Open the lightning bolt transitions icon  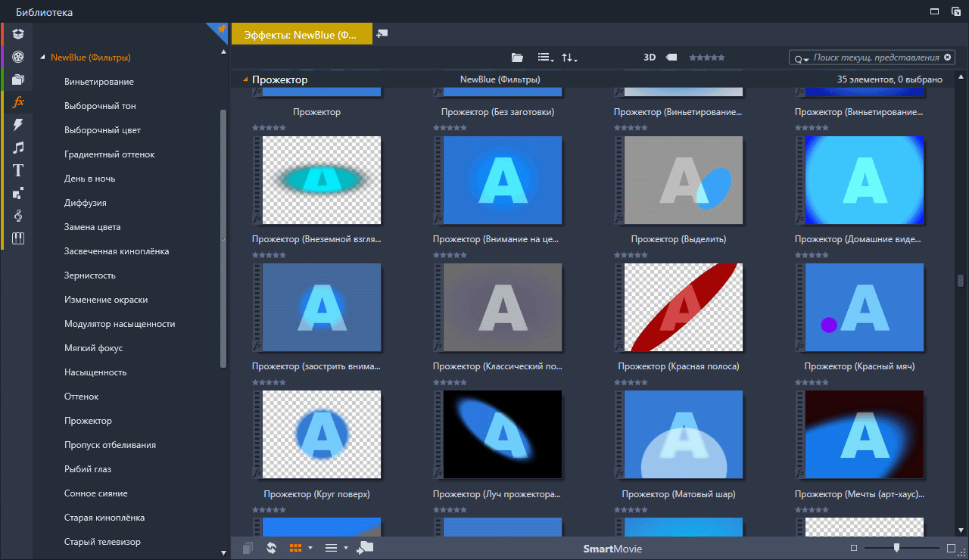point(19,124)
